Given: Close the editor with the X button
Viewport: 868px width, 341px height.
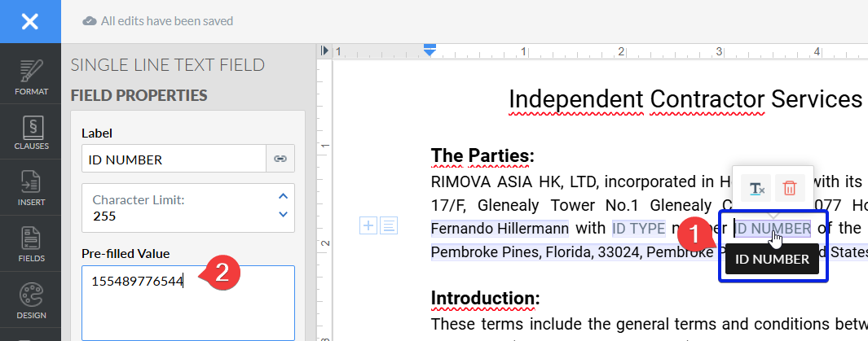Looking at the screenshot, I should pyautogui.click(x=29, y=21).
